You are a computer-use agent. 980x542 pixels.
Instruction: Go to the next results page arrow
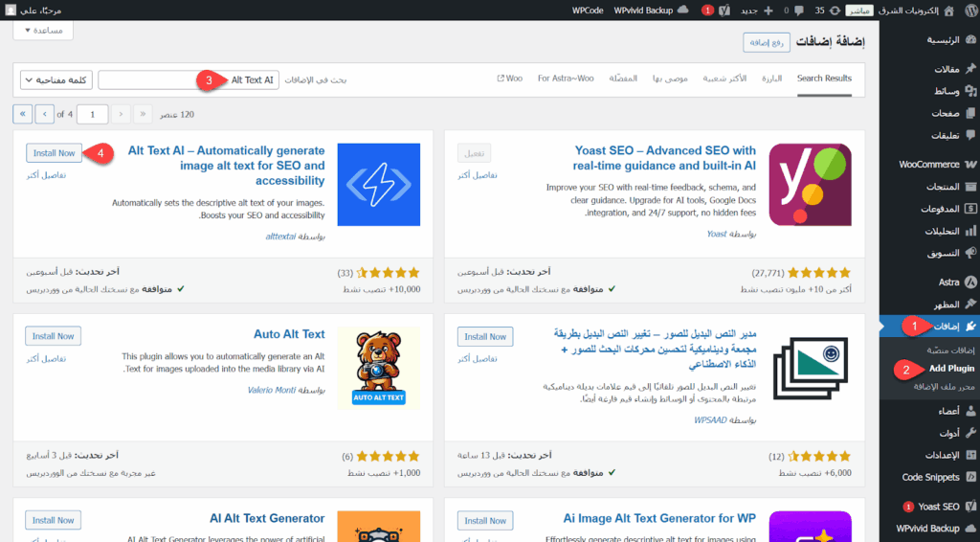tap(44, 114)
